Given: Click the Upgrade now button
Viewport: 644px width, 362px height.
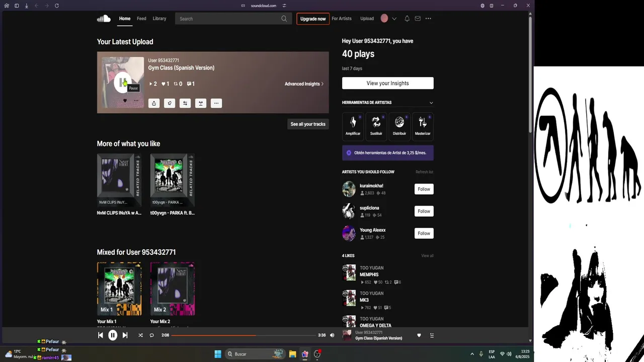Looking at the screenshot, I should pos(313,19).
